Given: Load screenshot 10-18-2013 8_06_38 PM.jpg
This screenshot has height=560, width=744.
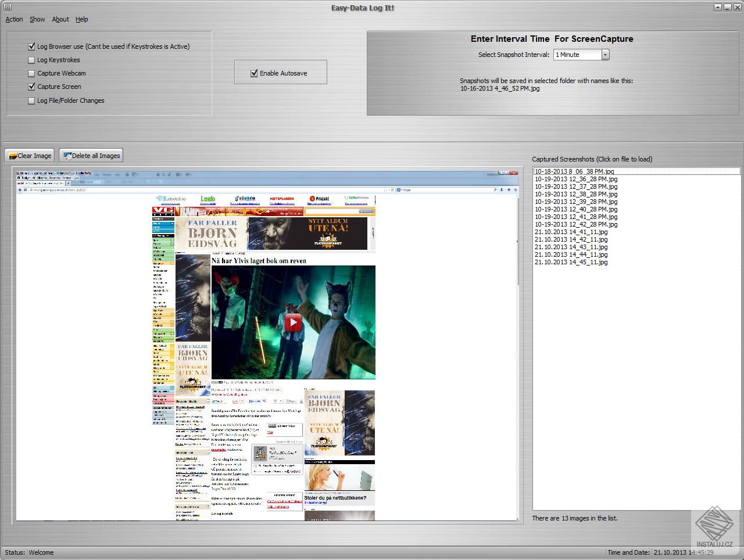Looking at the screenshot, I should [x=573, y=171].
